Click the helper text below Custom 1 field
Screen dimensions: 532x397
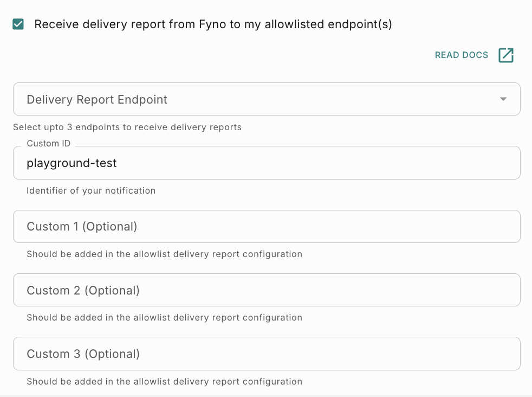click(x=164, y=254)
